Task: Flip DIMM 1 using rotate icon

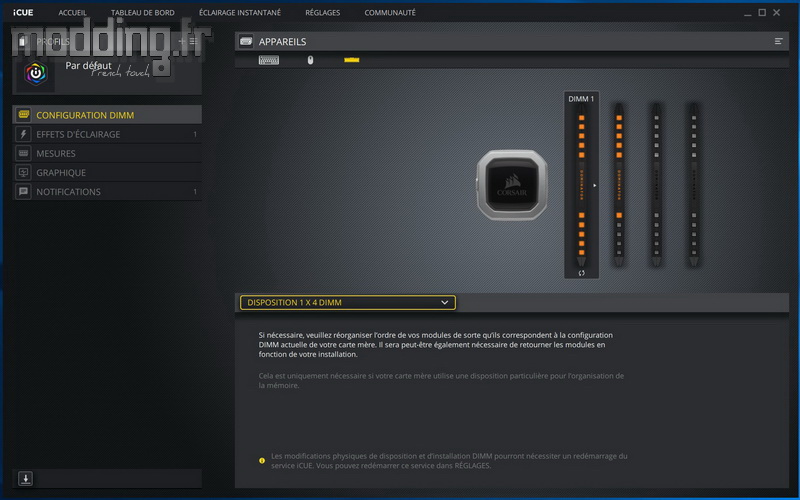Action: coord(581,273)
